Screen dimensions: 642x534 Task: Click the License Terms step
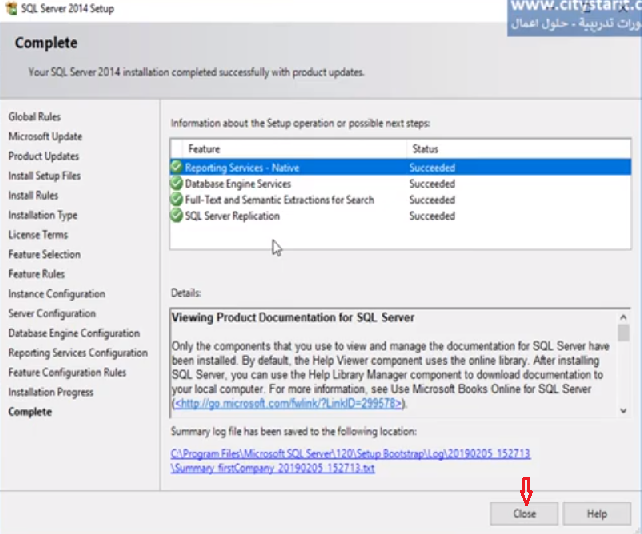[38, 235]
